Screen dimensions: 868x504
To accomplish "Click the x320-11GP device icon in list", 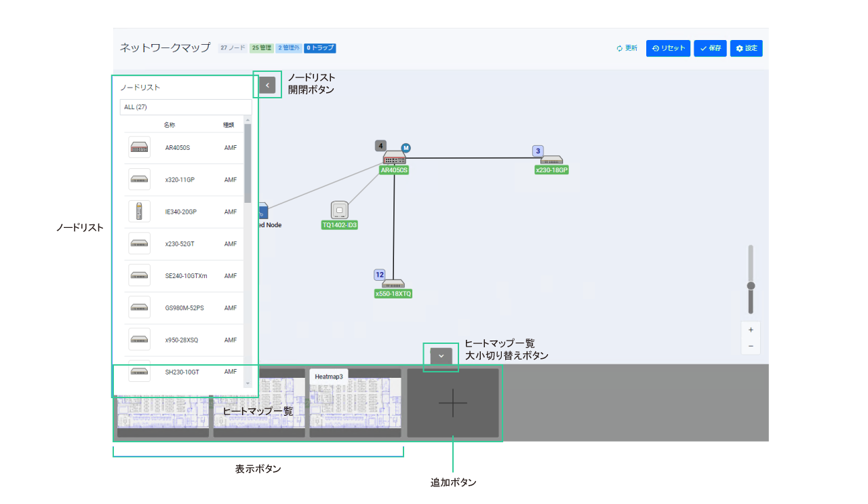I will click(x=139, y=180).
